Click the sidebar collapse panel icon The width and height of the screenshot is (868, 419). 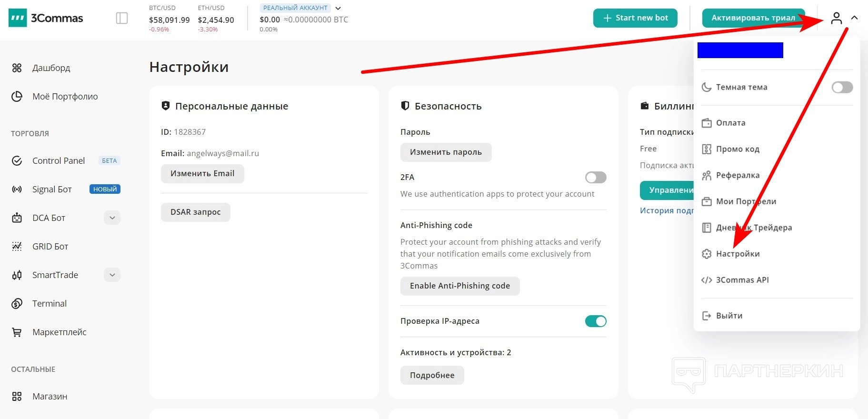(122, 18)
